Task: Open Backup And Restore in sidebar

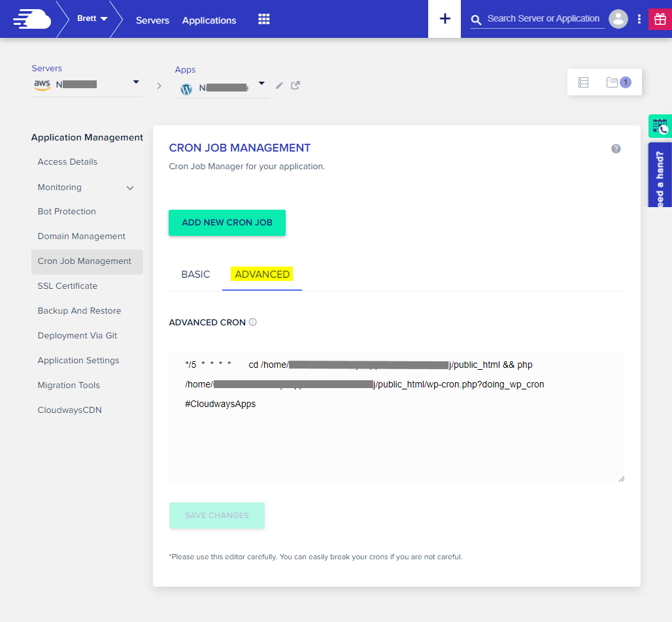Action: (x=79, y=310)
